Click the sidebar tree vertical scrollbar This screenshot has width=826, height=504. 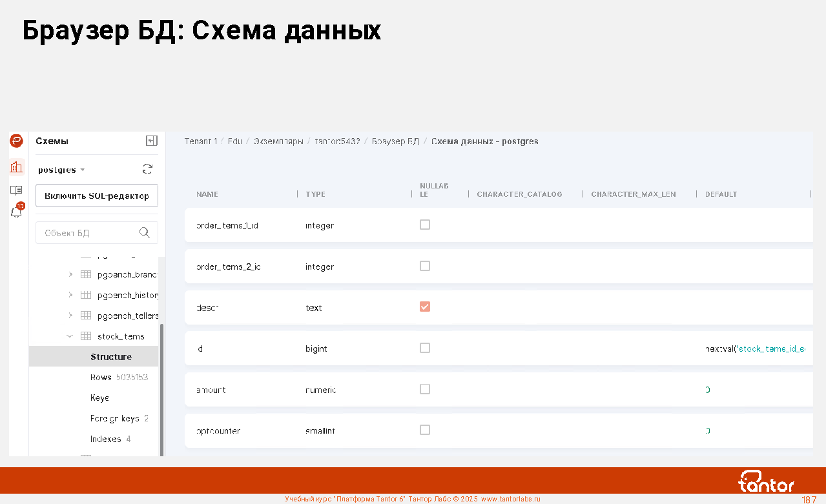tap(161, 387)
